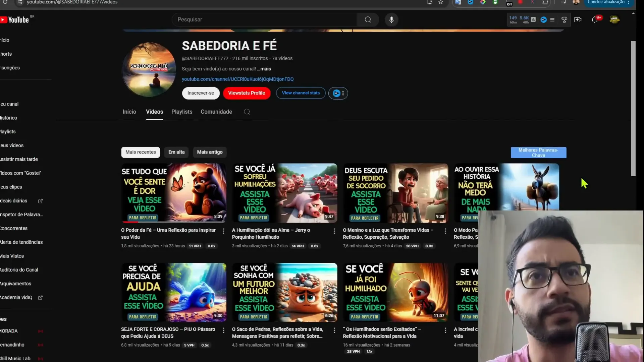
Task: Open Google Translate extension
Action: (458, 2)
